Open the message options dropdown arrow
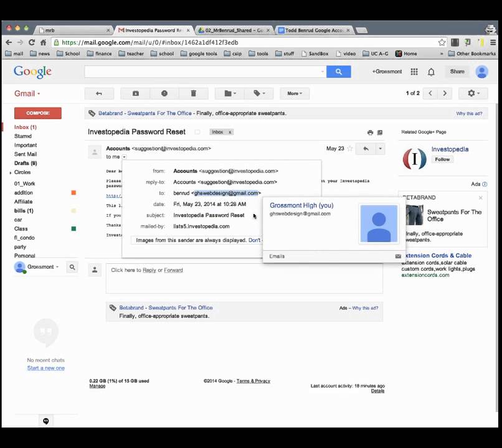This screenshot has width=502, height=448. pos(380,149)
